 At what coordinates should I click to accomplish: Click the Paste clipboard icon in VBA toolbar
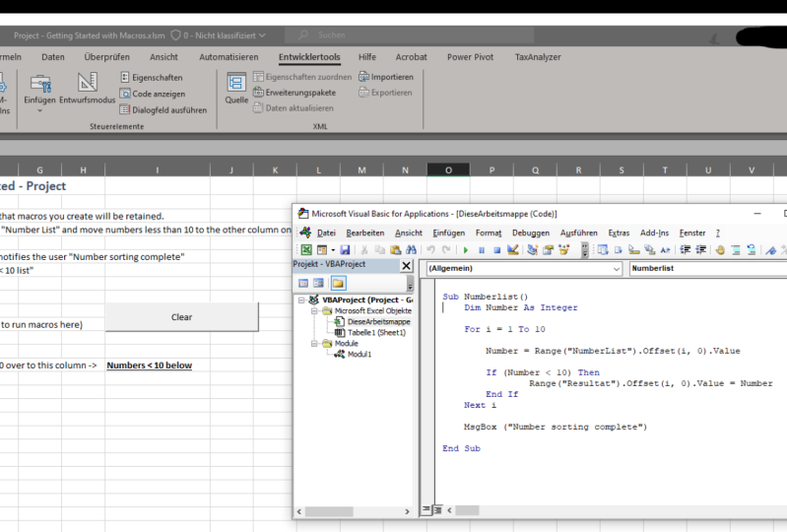(x=396, y=249)
